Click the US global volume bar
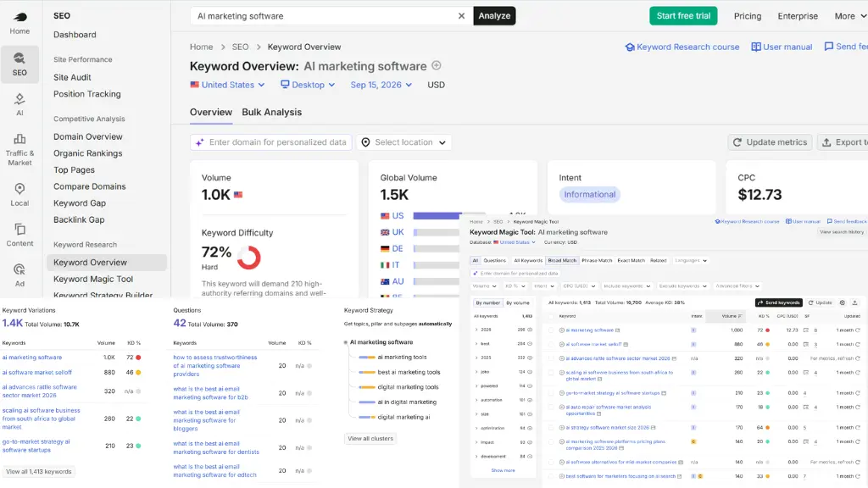Screen dimensions: 868x488 pyautogui.click(x=437, y=216)
